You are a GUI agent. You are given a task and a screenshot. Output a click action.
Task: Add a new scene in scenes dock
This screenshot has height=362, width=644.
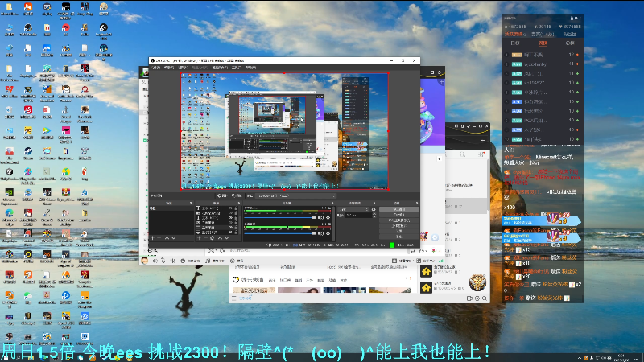tap(152, 238)
